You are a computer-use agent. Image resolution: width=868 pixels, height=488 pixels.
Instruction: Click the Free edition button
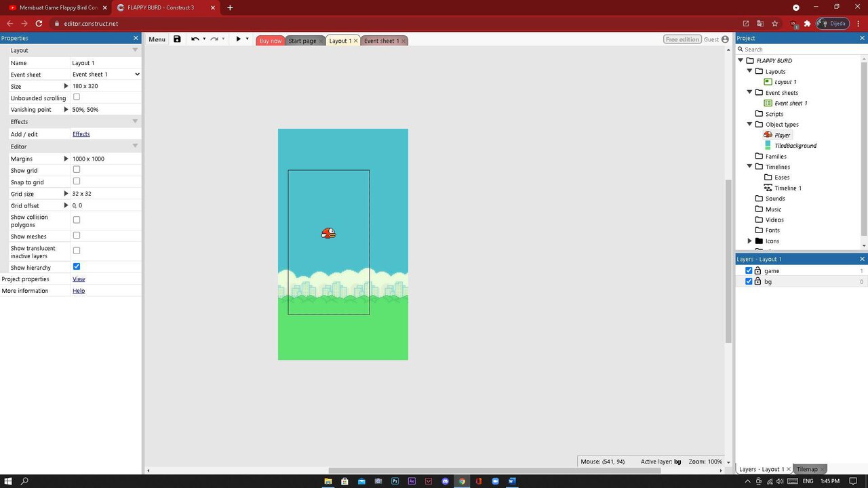coord(682,39)
